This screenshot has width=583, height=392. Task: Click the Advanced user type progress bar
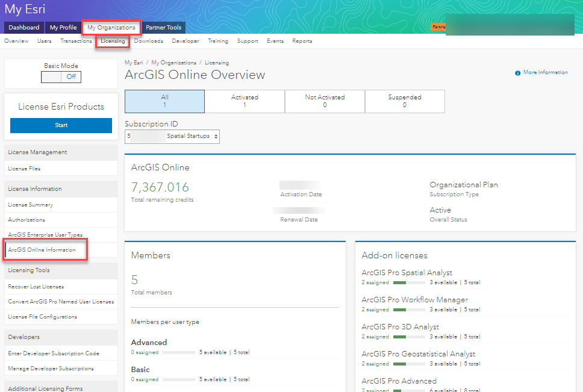(179, 352)
